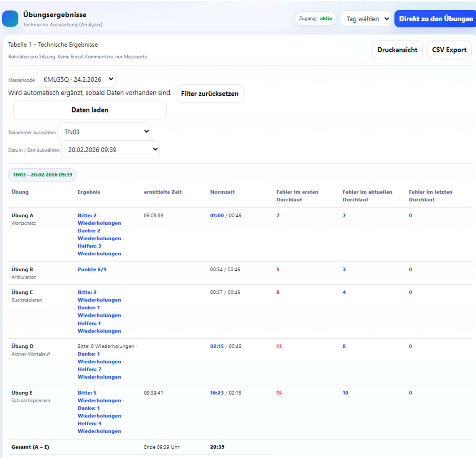Click the Normzeit column header
The image size is (476, 458).
tap(222, 192)
